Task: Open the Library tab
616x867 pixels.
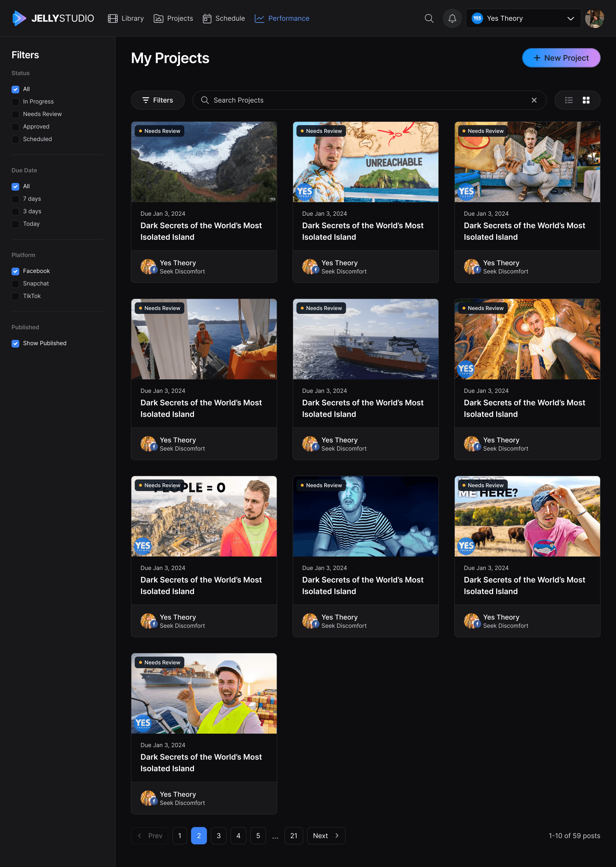Action: click(x=126, y=18)
